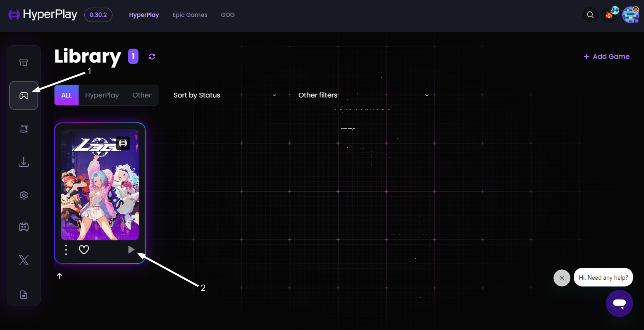Screen dimensions: 644x330
Task: Open the Settings gear in sidebar
Action: (x=24, y=195)
